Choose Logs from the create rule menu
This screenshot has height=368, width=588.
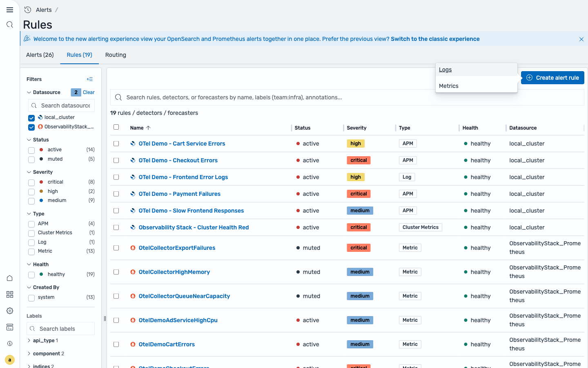(477, 70)
